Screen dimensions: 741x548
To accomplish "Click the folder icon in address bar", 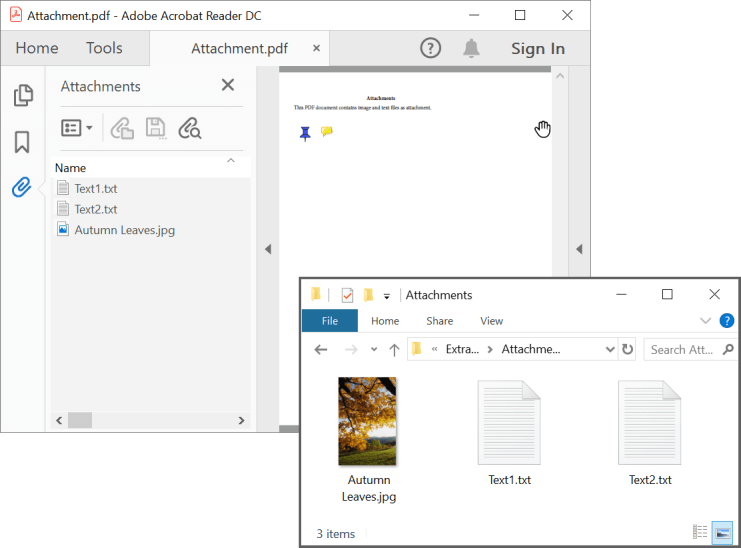I will (417, 349).
